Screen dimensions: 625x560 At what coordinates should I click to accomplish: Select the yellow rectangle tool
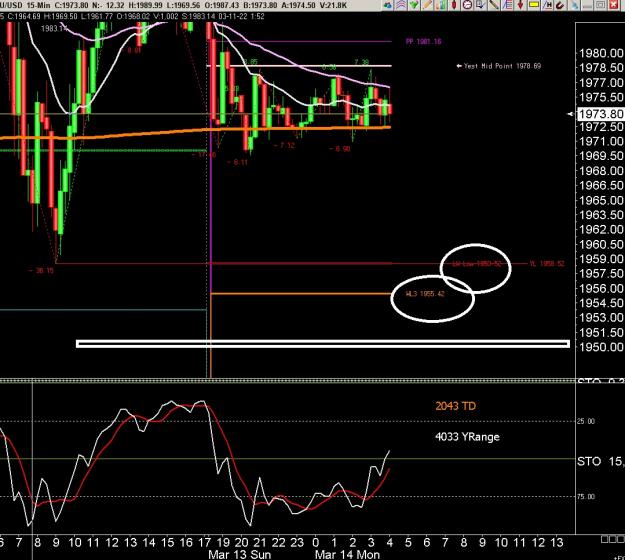pyautogui.click(x=534, y=5)
